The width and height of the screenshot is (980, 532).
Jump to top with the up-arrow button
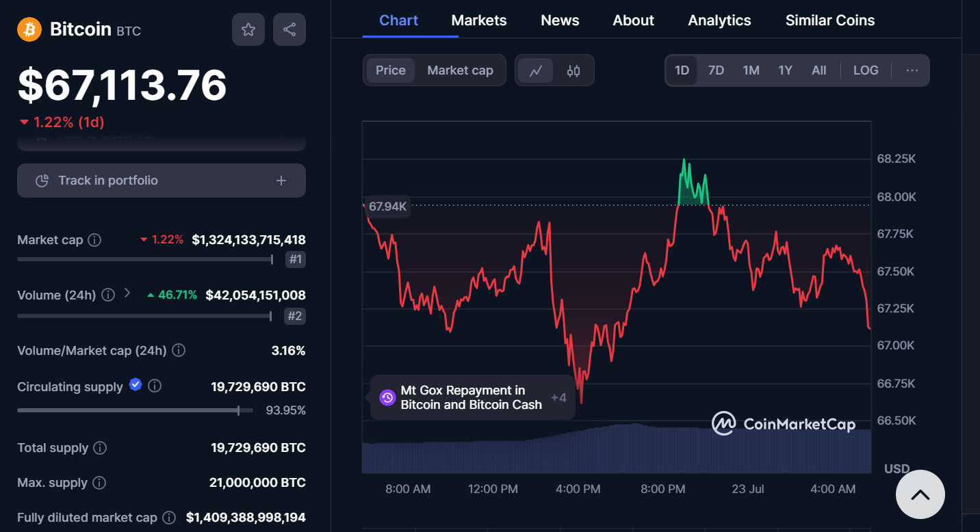(920, 494)
